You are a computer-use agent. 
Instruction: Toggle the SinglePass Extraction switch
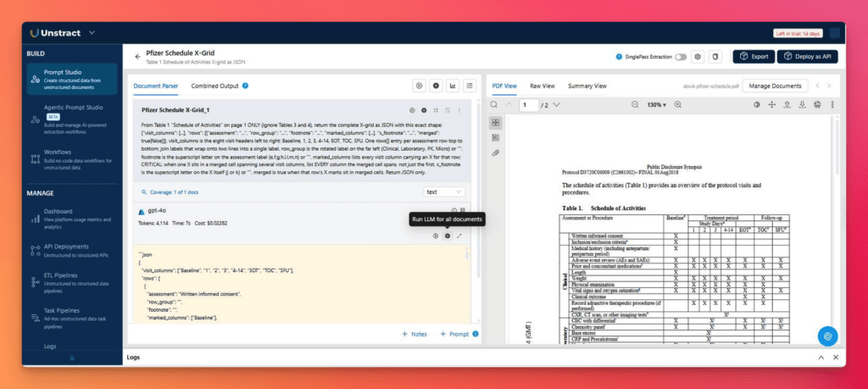click(681, 57)
